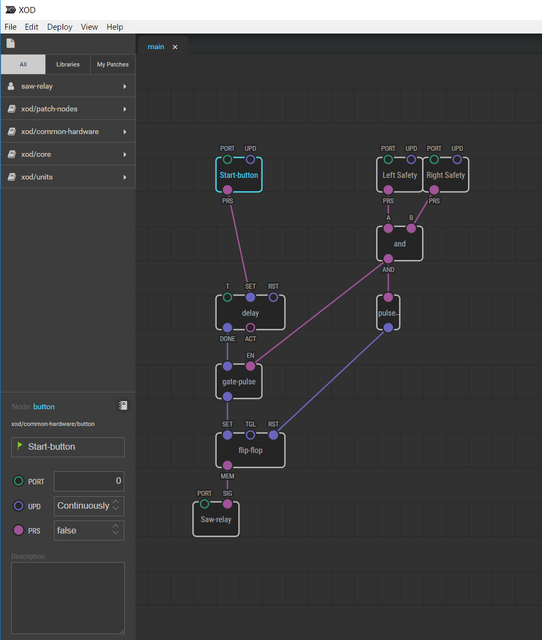
Task: Click the and node B input pin
Action: [x=411, y=229]
